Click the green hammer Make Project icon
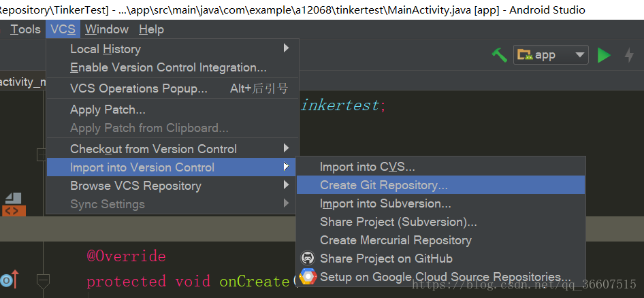This screenshot has height=298, width=644. pyautogui.click(x=500, y=54)
